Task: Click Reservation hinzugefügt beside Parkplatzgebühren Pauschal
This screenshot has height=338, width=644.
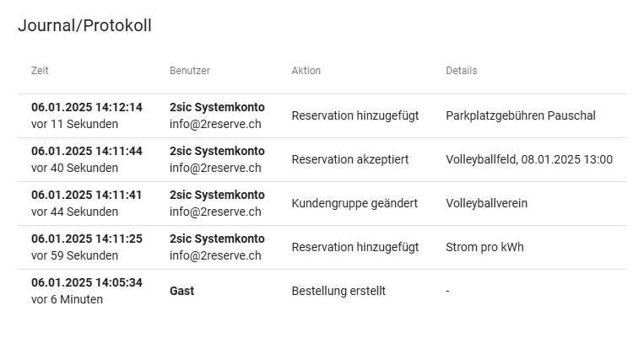Action: click(354, 115)
